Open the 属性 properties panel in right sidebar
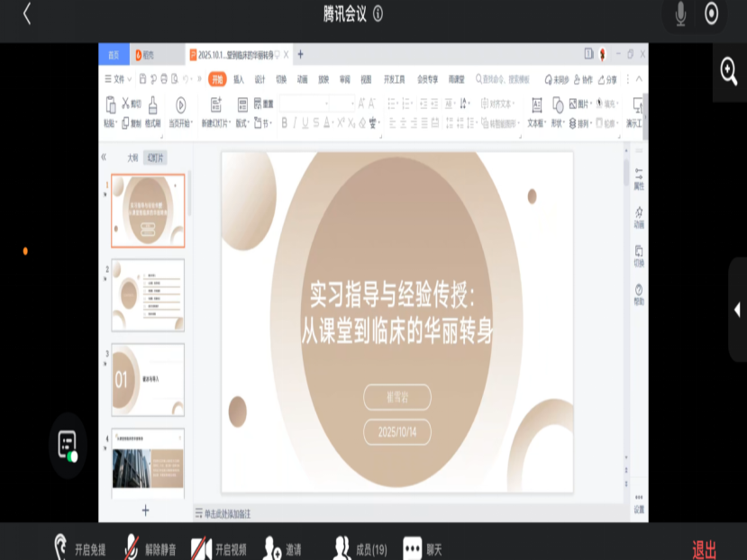Screen dimensions: 747x560 [x=638, y=178]
